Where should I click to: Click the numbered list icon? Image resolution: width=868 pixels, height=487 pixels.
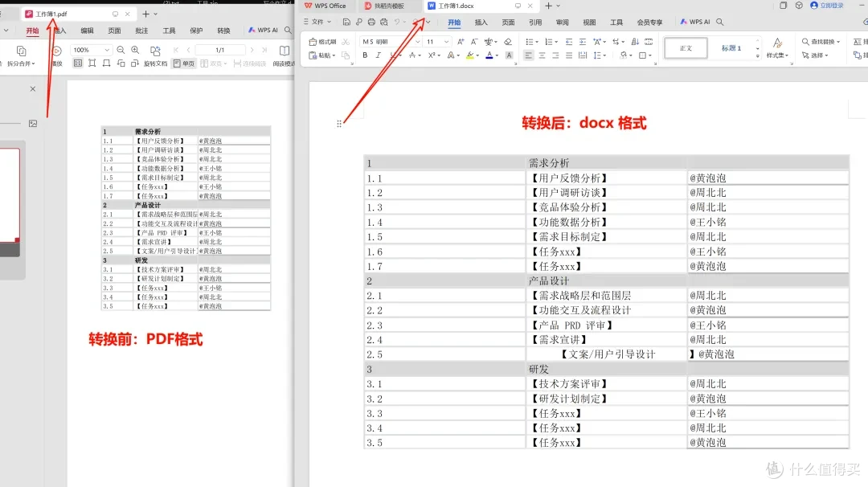[x=548, y=42]
